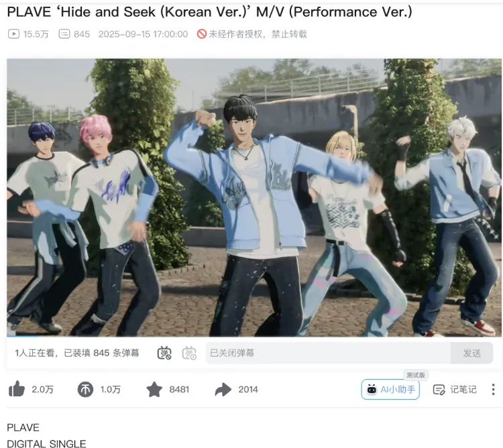Open the three-dot more options menu
The image size is (503, 448).
pos(493,390)
